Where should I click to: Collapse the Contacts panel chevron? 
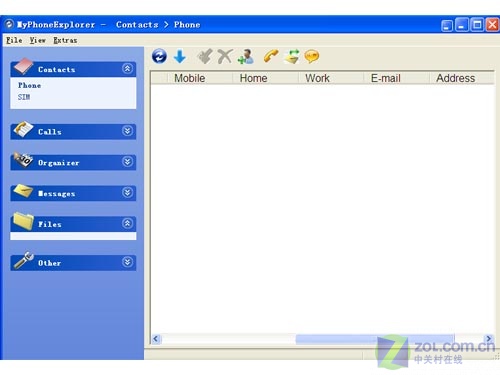127,69
